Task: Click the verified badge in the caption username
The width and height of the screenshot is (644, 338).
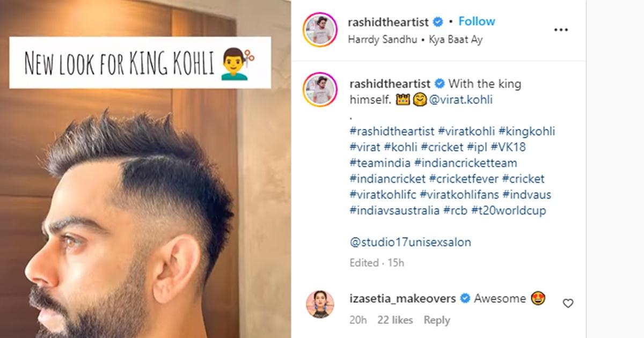Action: tap(440, 84)
